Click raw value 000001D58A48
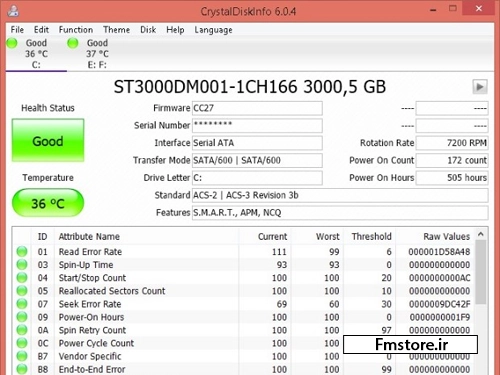 coord(439,252)
